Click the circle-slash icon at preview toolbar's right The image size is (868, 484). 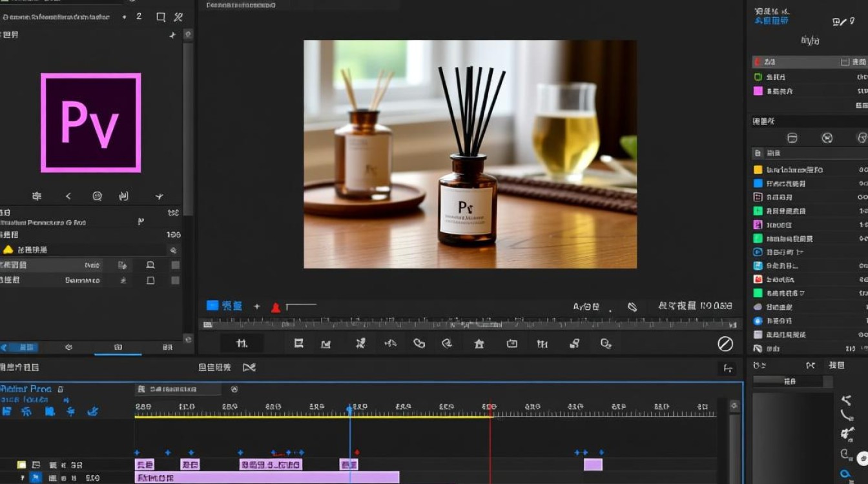coord(725,344)
